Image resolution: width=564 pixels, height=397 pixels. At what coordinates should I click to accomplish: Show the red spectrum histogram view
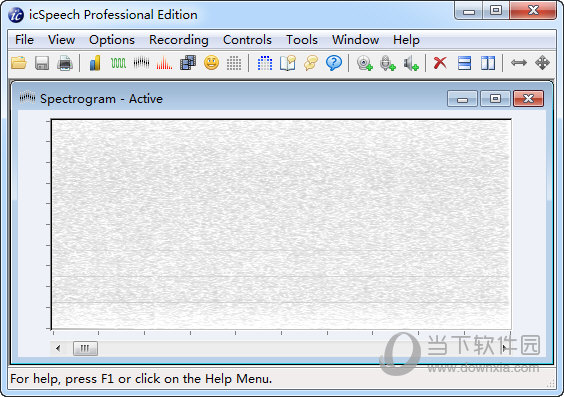point(164,63)
